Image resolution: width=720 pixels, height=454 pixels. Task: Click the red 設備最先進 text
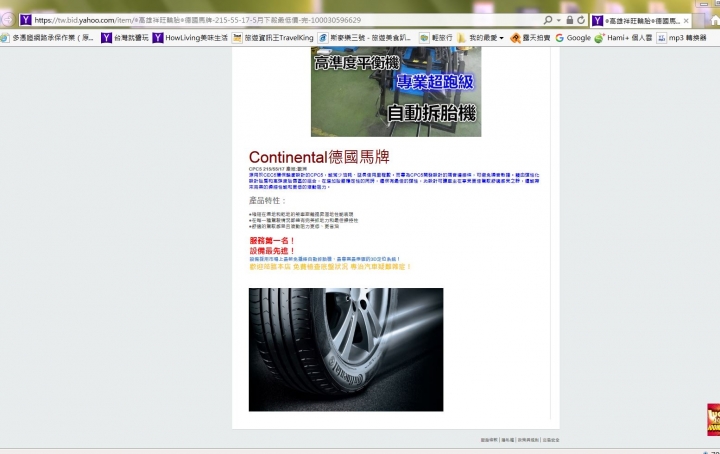click(x=272, y=251)
